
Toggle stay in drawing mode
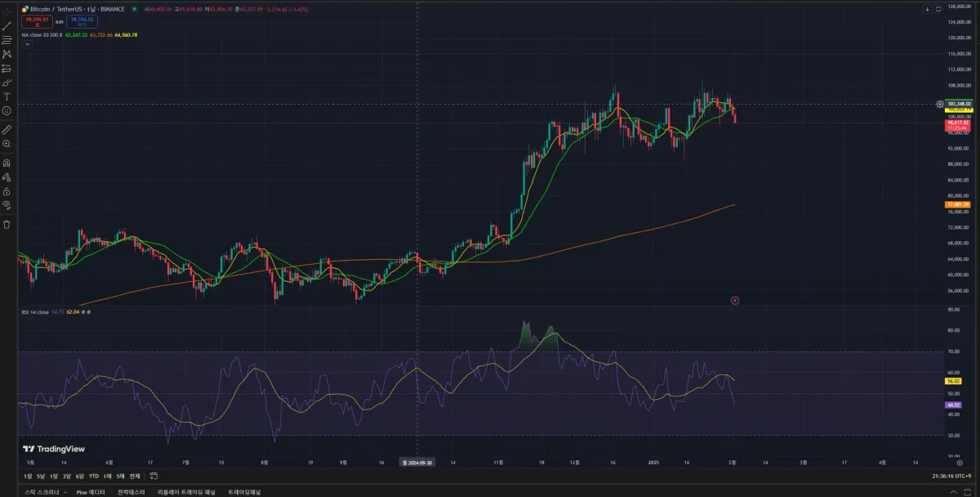click(7, 177)
